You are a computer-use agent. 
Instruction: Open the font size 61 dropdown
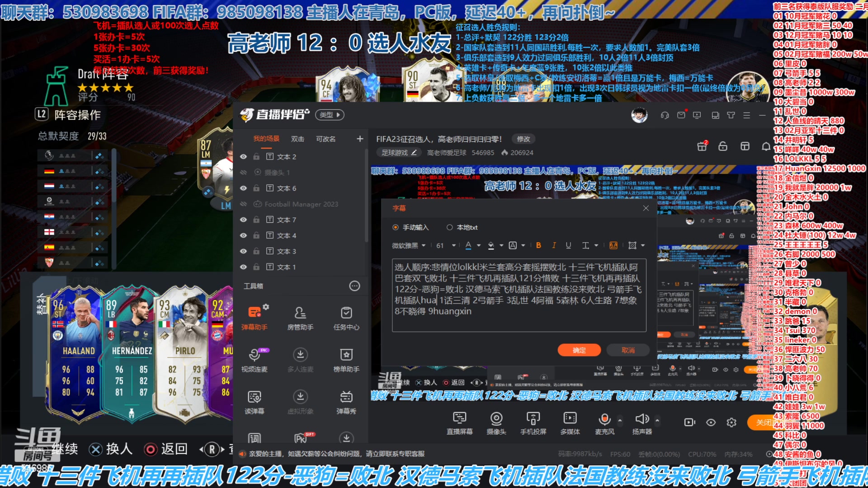point(446,245)
